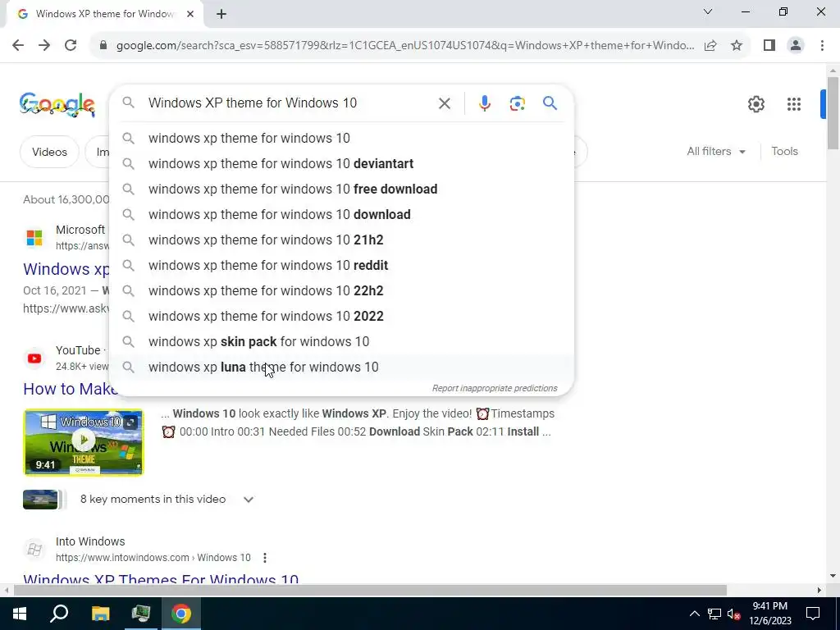840x630 pixels.
Task: Open the network status tray icon
Action: 714,614
